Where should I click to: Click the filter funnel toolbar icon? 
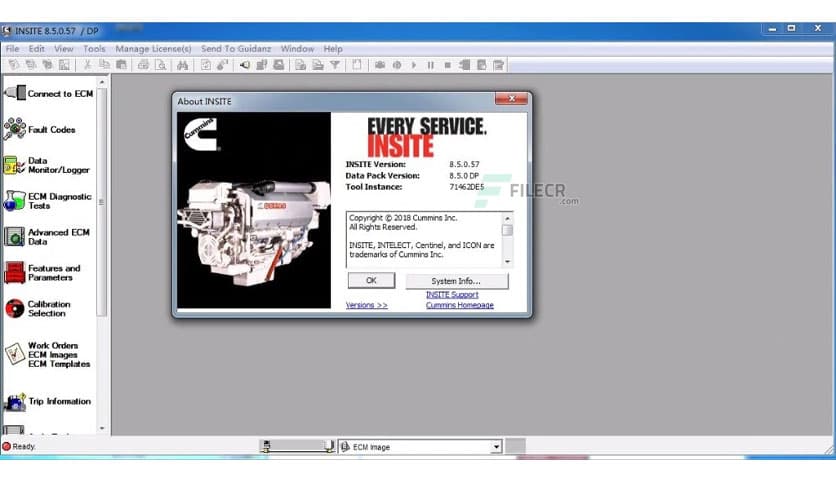(x=335, y=65)
